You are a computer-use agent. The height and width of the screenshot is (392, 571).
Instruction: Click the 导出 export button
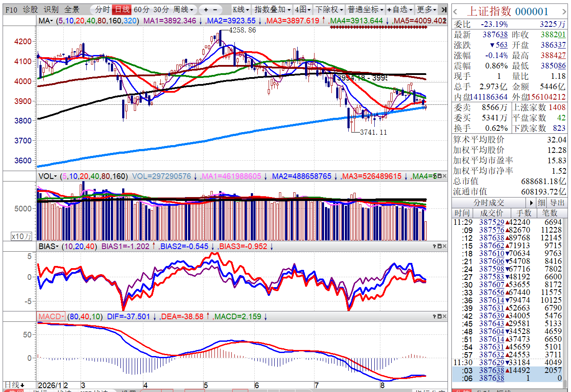click(x=557, y=203)
